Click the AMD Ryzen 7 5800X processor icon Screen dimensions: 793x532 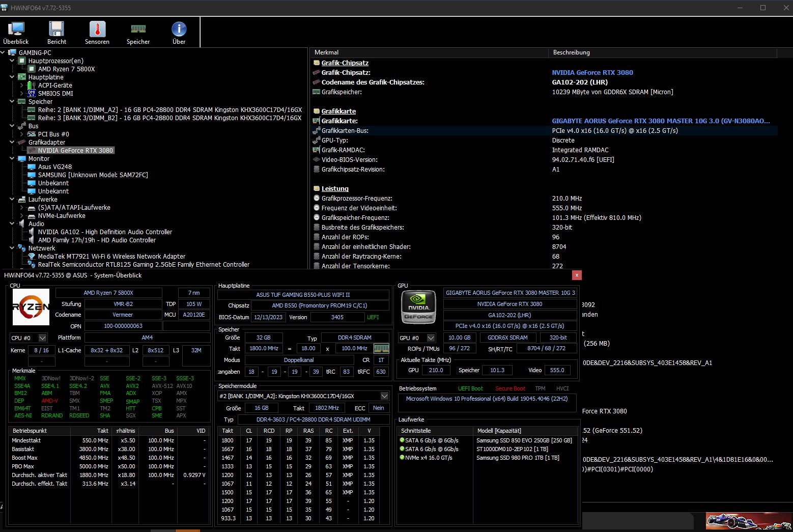click(x=32, y=69)
